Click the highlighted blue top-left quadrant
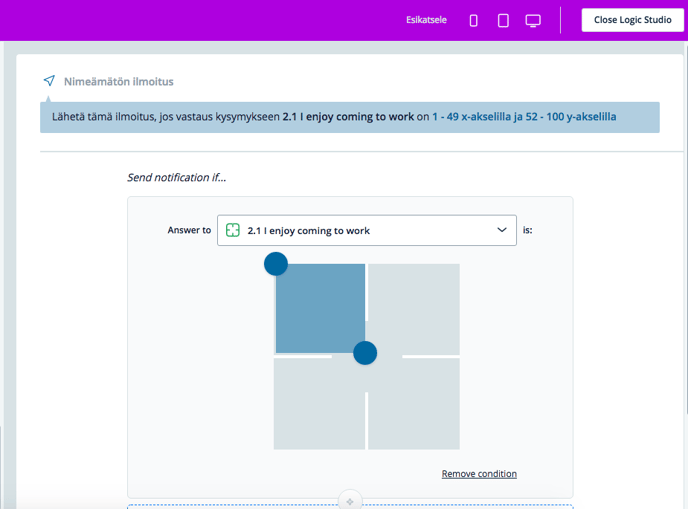This screenshot has height=509, width=688. point(320,308)
